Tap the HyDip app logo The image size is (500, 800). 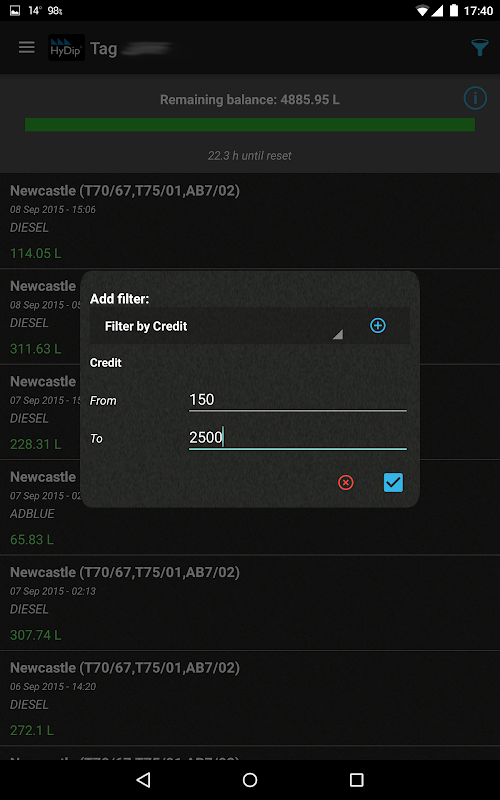point(66,47)
